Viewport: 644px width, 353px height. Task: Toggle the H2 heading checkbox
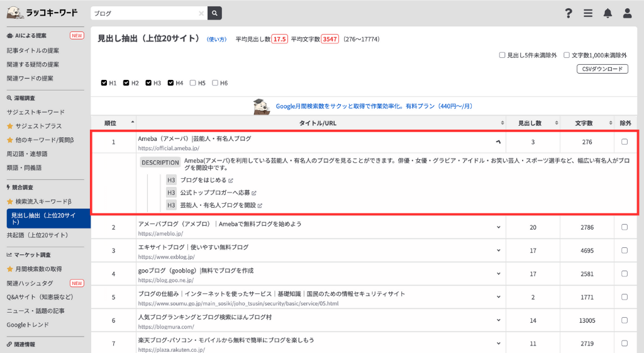click(126, 83)
